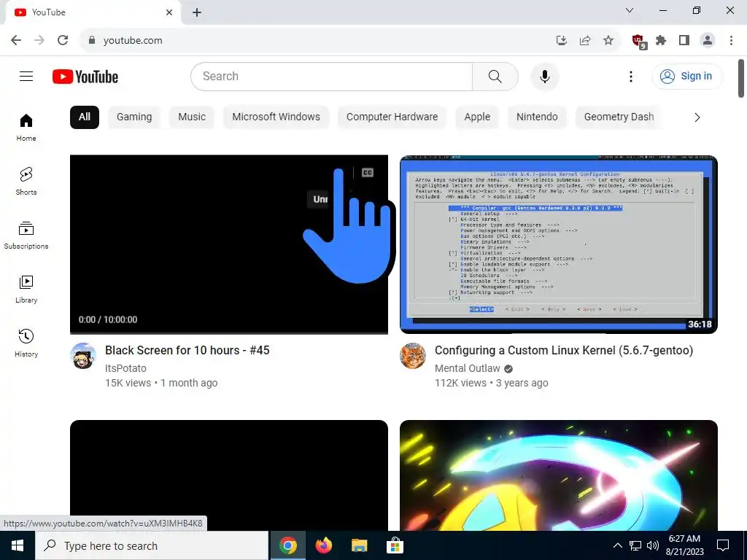
Task: Open Shorts from the sidebar
Action: pos(26,182)
